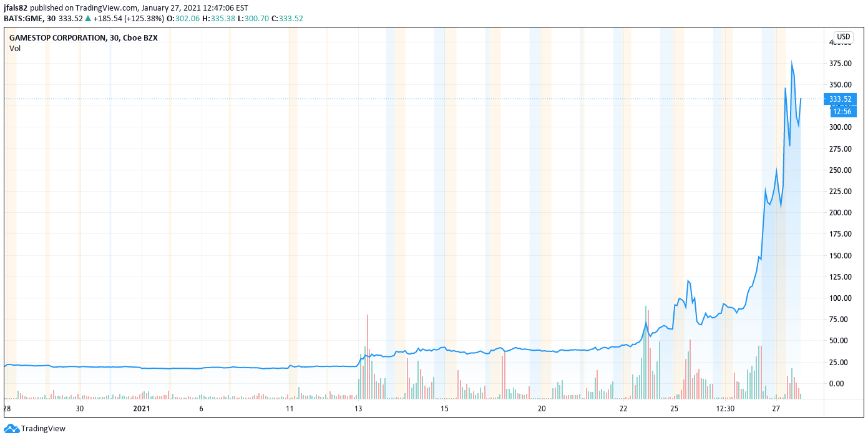Click the 75.00 price axis label
The width and height of the screenshot is (868, 440).
(838, 320)
